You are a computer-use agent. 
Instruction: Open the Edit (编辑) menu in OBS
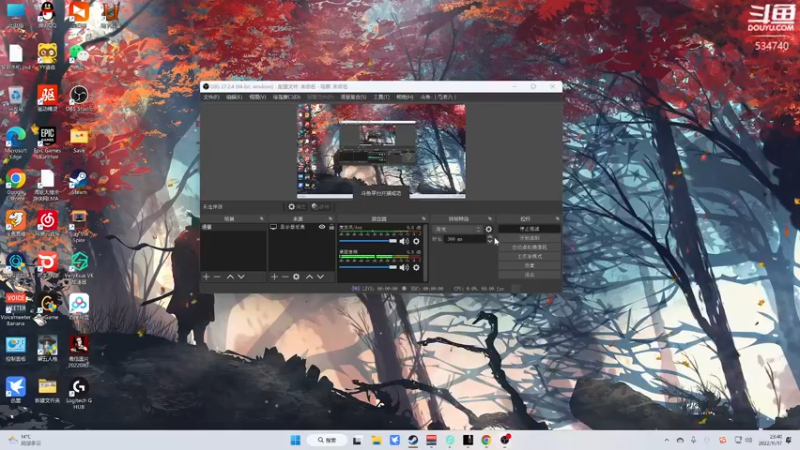point(234,97)
